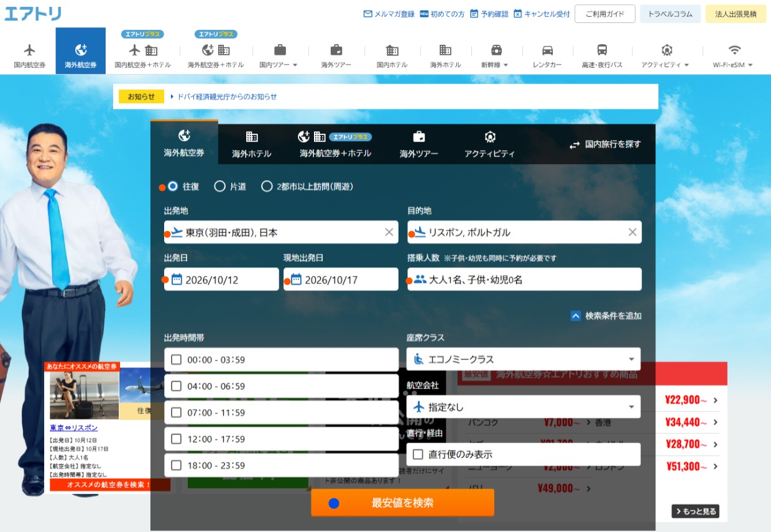This screenshot has width=771, height=532.
Task: Select the 往復 round-trip radio button
Action: click(173, 186)
